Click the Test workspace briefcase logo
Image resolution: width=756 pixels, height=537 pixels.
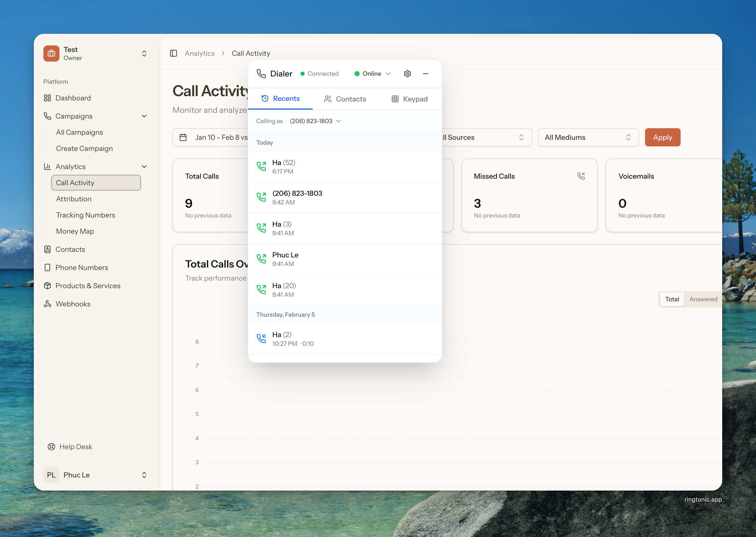[51, 53]
